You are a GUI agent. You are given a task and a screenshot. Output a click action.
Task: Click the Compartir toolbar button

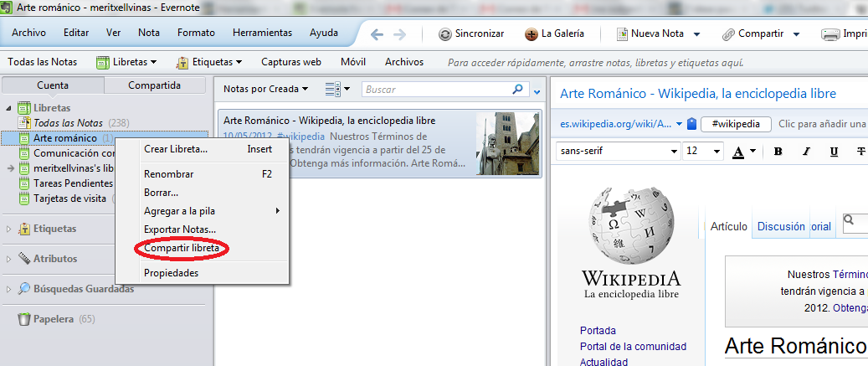(752, 34)
